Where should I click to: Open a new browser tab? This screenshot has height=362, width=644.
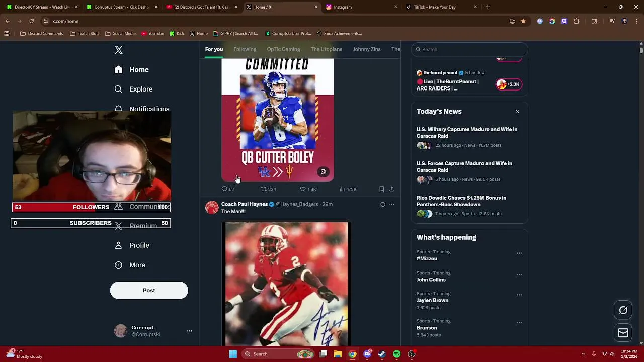point(488,7)
